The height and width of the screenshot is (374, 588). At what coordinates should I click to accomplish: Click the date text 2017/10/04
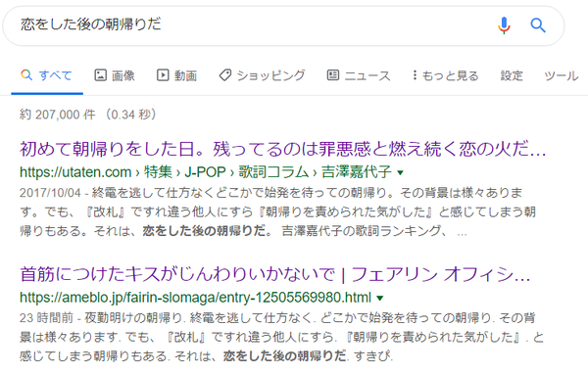click(50, 193)
